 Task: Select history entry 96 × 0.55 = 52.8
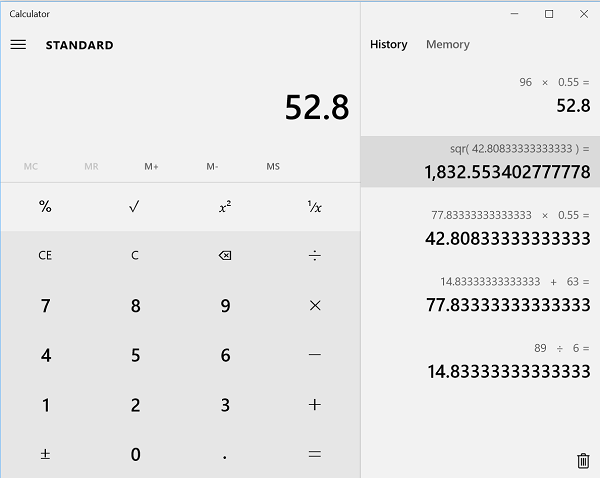click(x=480, y=95)
